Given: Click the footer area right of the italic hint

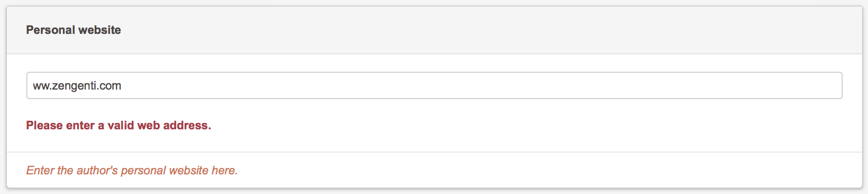Looking at the screenshot, I should pyautogui.click(x=550, y=170).
